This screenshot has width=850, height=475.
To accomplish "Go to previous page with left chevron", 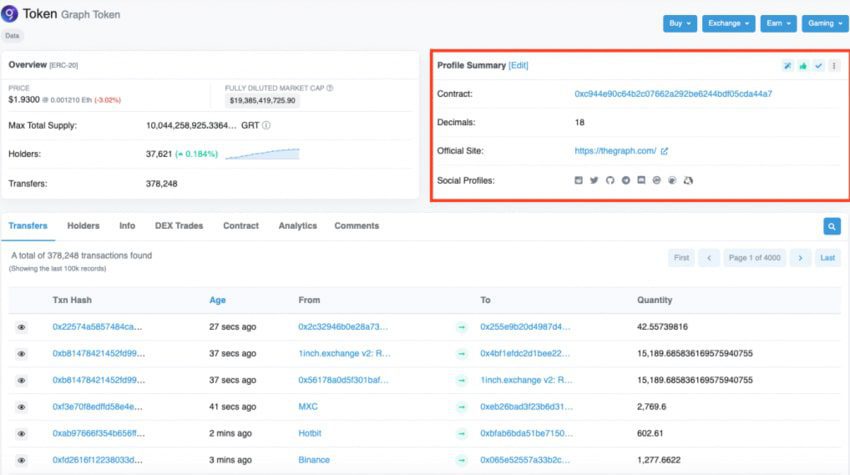I will [x=709, y=258].
